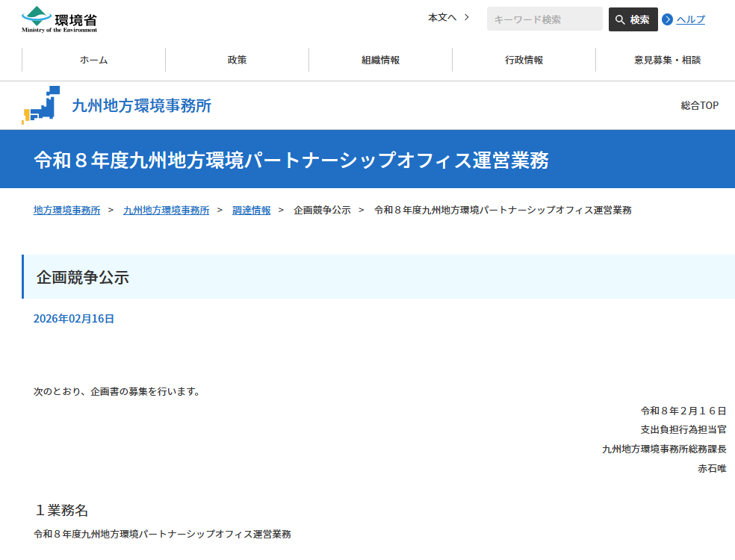Select the 行政情報 navigation item
The width and height of the screenshot is (735, 560).
(524, 60)
